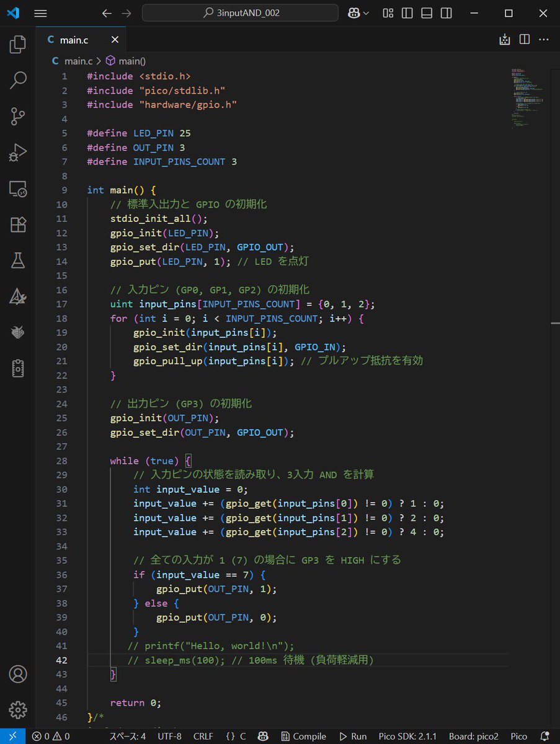
Task: Close the main.c tab
Action: click(115, 40)
